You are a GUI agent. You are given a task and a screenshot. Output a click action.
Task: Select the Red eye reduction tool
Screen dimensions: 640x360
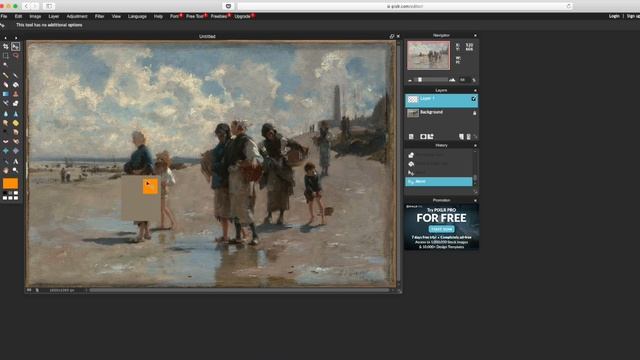[5, 142]
